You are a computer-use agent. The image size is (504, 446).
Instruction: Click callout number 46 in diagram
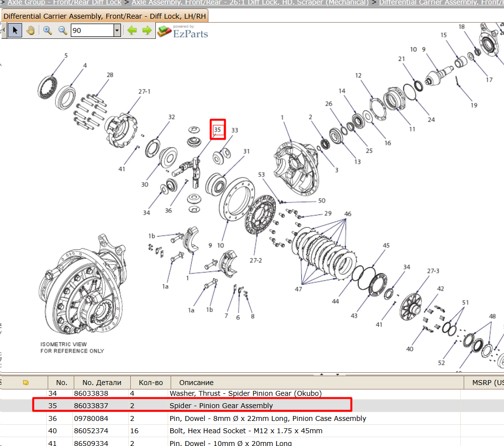tap(348, 214)
